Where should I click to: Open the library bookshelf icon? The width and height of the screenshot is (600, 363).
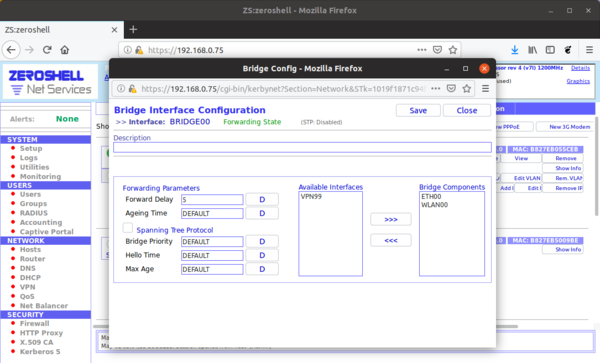(532, 50)
